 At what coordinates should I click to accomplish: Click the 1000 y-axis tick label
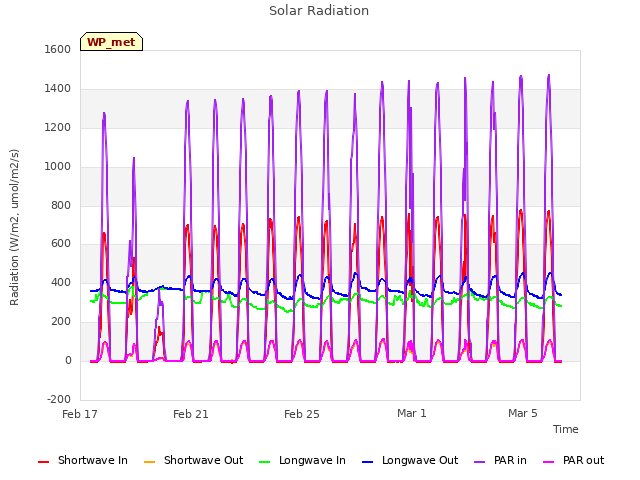point(58,167)
